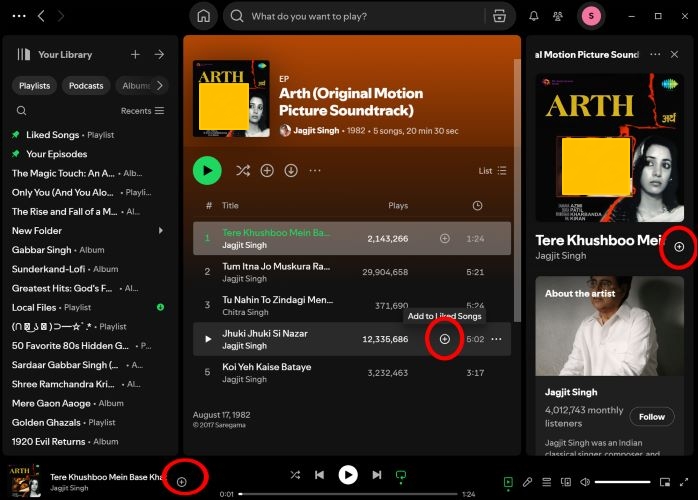
Task: Toggle repeat in the player bar
Action: [x=401, y=476]
